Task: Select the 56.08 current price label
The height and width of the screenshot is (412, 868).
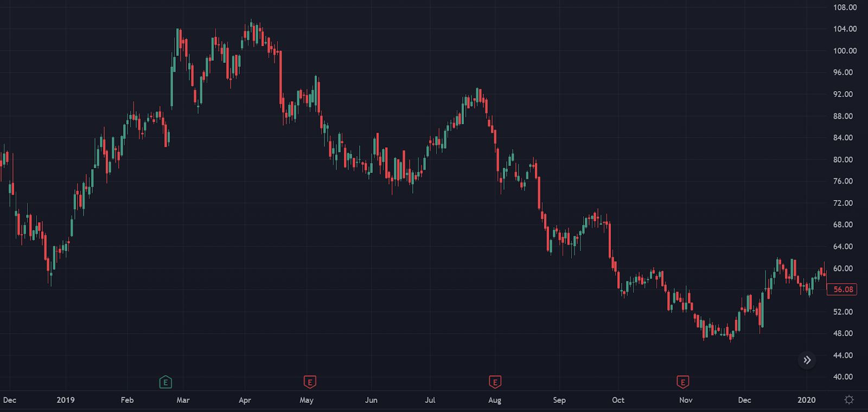Action: [x=842, y=289]
